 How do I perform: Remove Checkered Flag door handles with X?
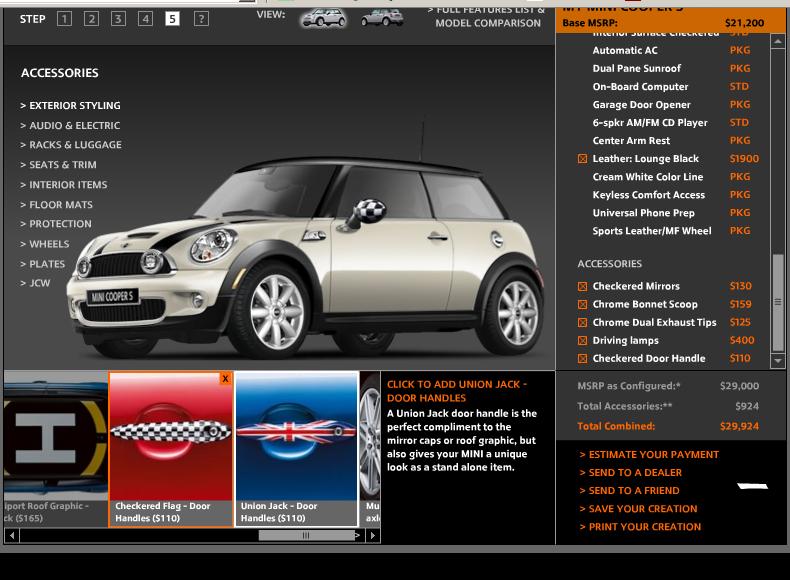(x=225, y=378)
